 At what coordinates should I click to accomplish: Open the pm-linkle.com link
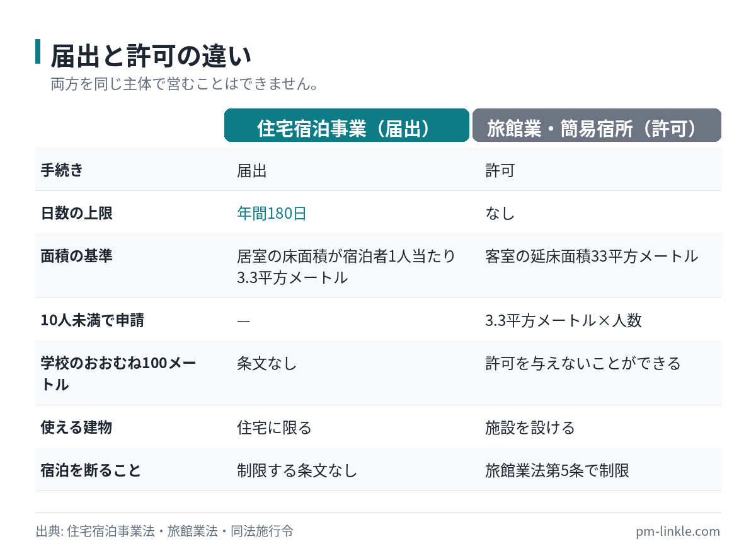[678, 531]
